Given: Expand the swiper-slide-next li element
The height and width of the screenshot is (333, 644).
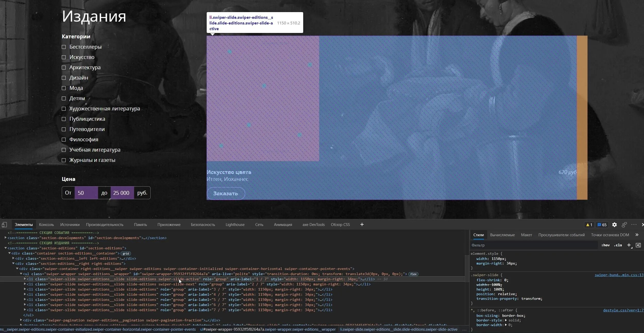Looking at the screenshot, I should 25,284.
